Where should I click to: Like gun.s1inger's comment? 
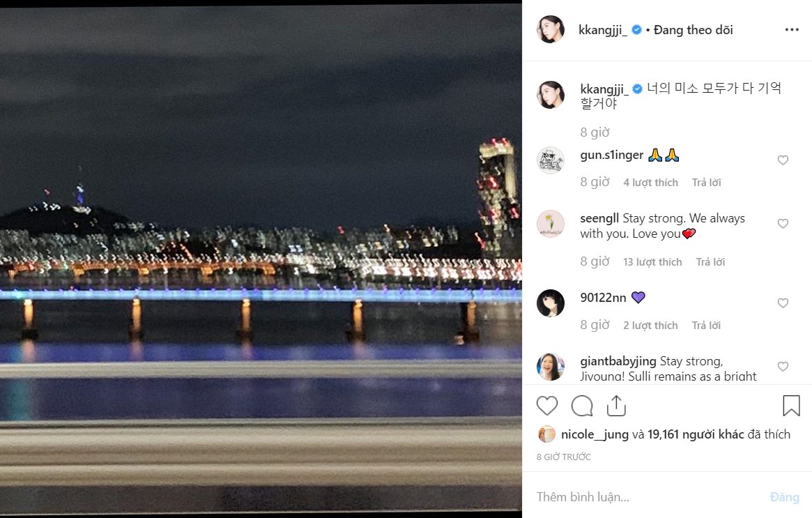point(783,160)
